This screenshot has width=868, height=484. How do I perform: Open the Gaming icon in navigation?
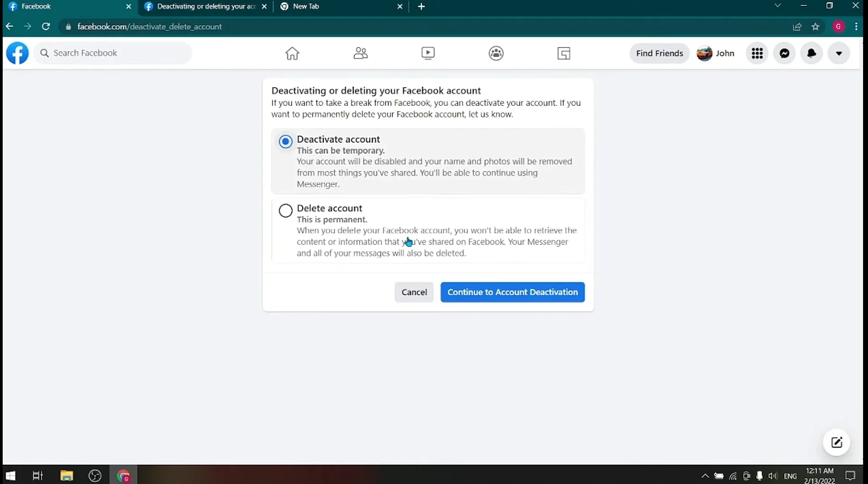564,53
